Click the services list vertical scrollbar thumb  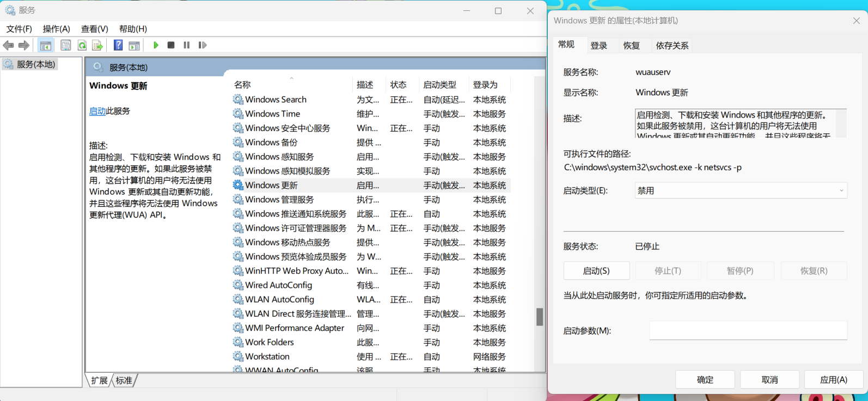click(540, 317)
